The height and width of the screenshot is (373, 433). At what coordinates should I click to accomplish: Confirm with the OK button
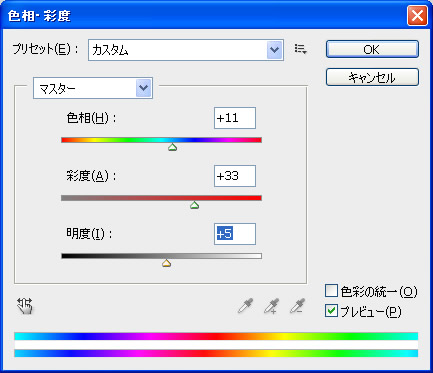372,49
